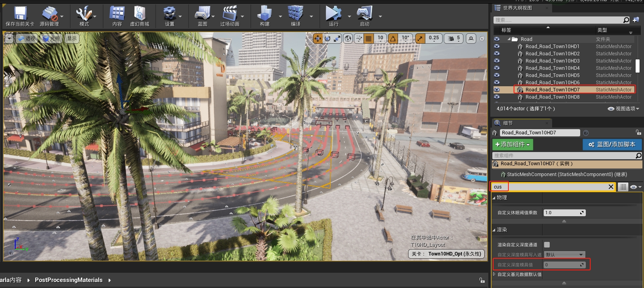This screenshot has width=644, height=288.
Task: Click the 自定义休眠阈值乘数 value field
Action: pyautogui.click(x=561, y=213)
